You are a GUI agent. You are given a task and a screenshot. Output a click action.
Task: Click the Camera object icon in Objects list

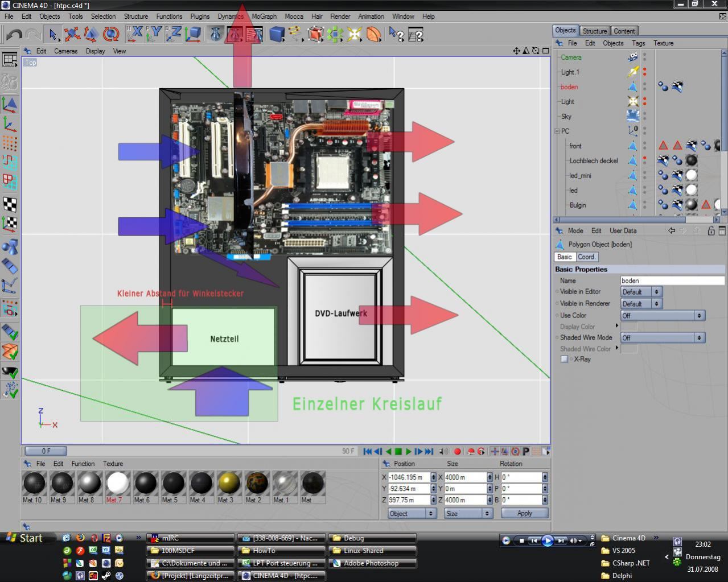(x=633, y=57)
